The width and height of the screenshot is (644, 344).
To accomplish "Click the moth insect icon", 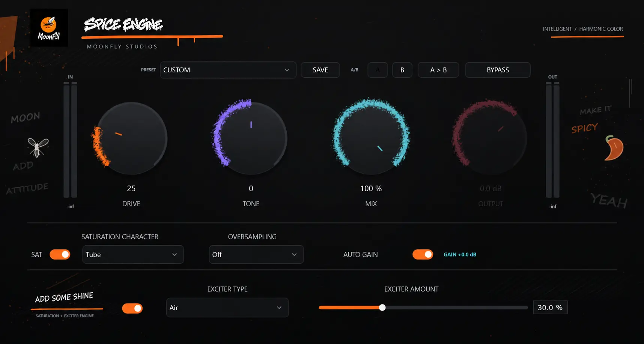I will [x=38, y=147].
